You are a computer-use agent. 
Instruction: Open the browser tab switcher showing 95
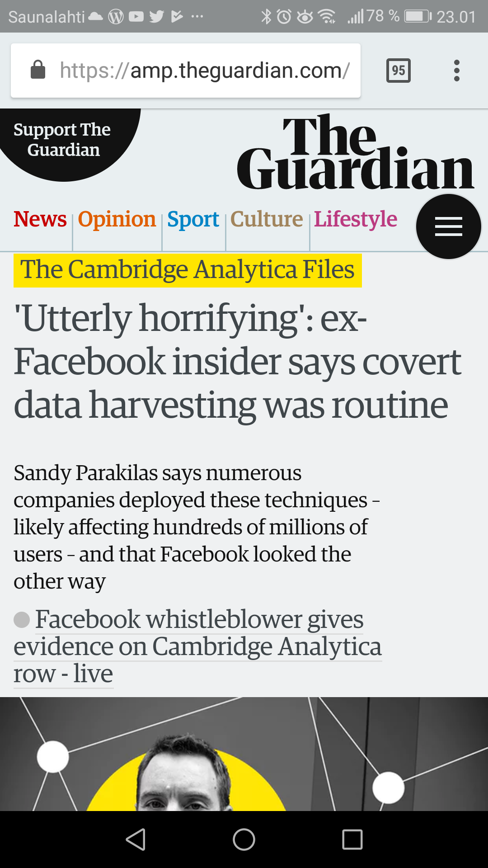(x=398, y=71)
